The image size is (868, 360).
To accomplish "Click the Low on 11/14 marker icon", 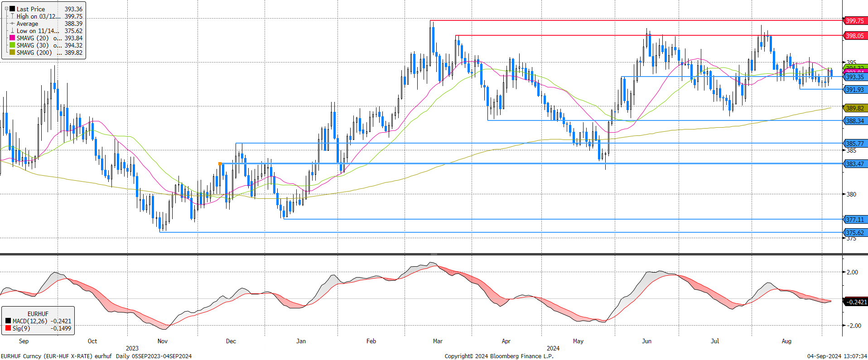I will [12, 31].
